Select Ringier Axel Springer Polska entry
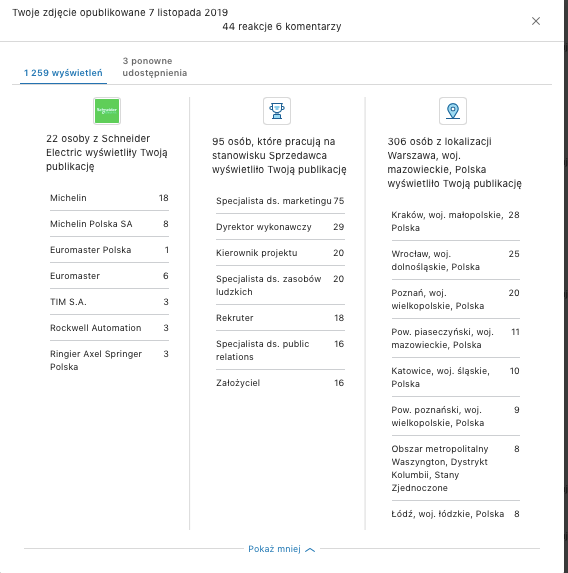 pos(109,360)
